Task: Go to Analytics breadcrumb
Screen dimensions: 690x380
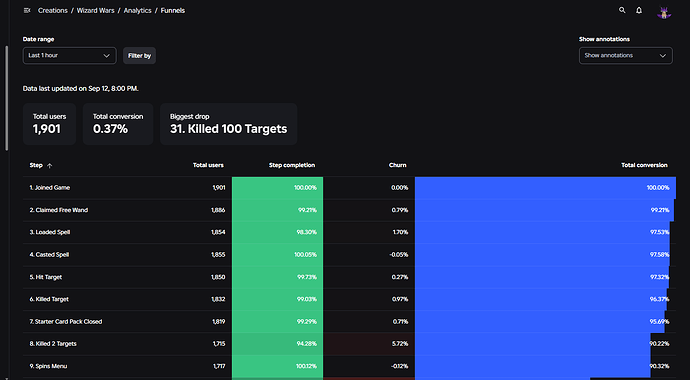Action: (137, 11)
